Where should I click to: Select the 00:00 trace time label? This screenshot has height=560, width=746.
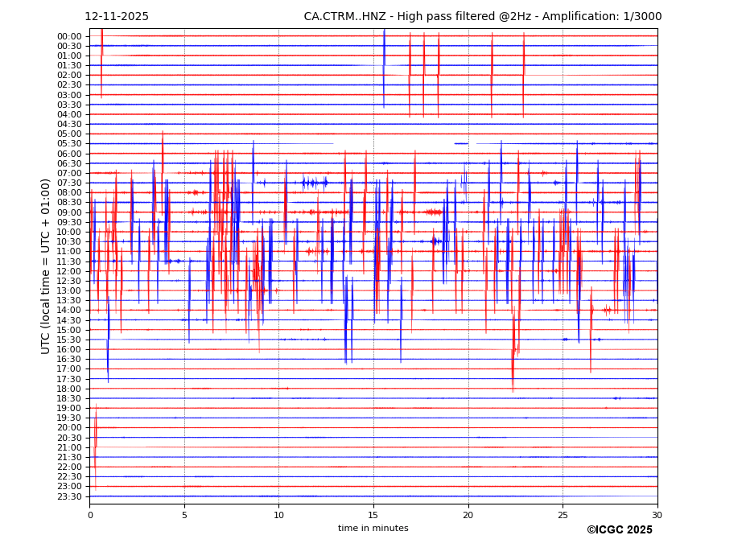[69, 36]
